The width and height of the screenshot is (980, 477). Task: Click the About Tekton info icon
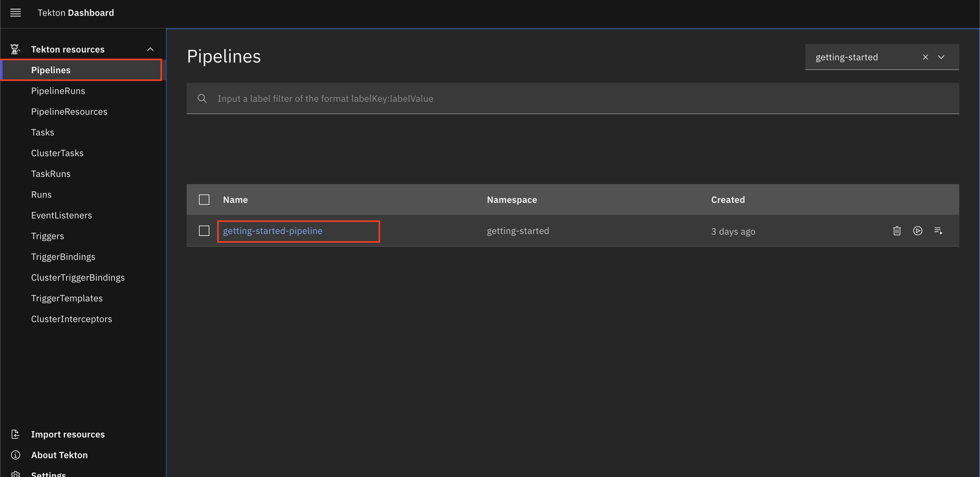[x=16, y=455]
